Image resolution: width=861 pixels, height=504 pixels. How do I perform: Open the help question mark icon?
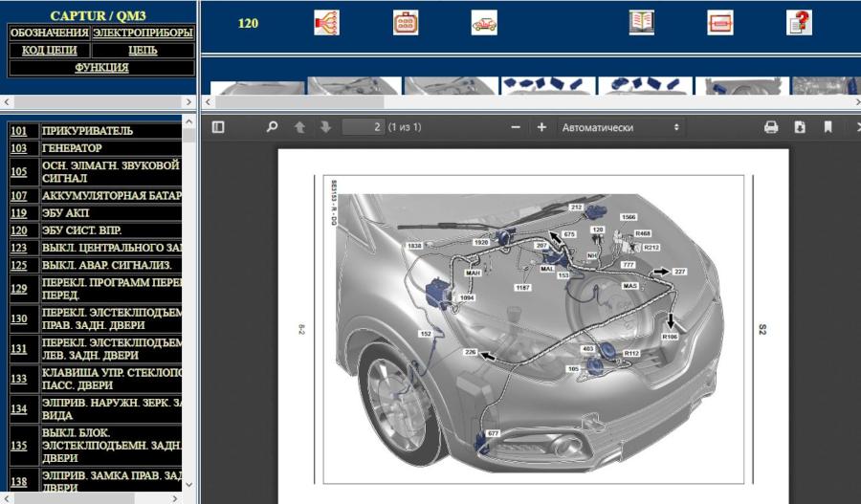click(x=799, y=23)
